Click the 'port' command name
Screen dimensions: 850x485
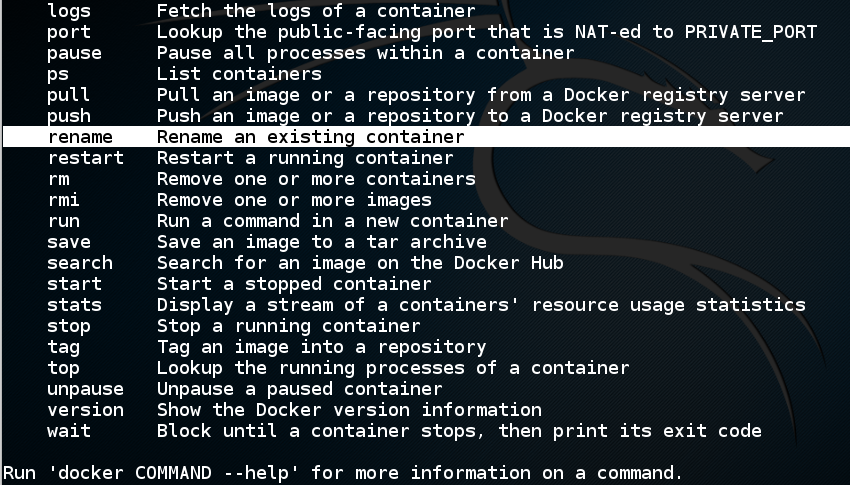(68, 32)
